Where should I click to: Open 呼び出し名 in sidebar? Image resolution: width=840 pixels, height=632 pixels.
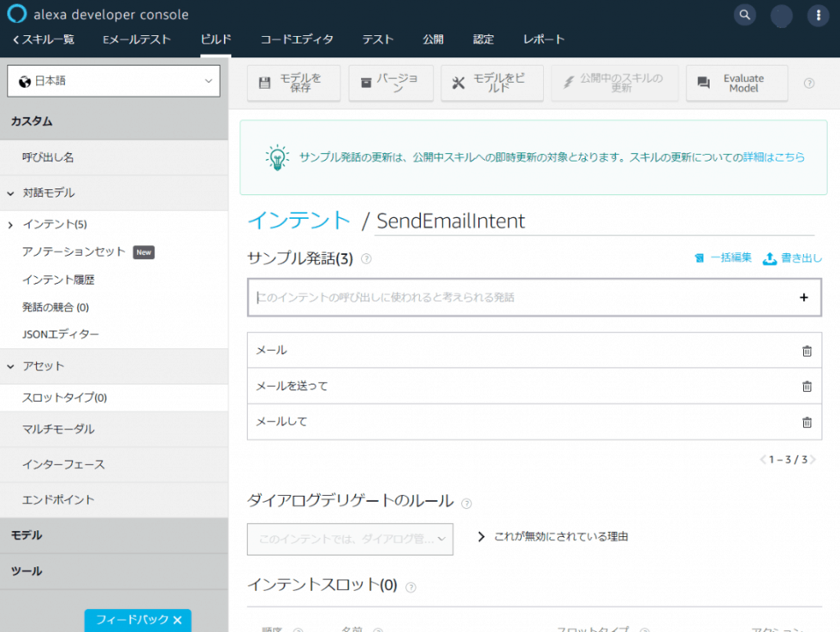[48, 157]
